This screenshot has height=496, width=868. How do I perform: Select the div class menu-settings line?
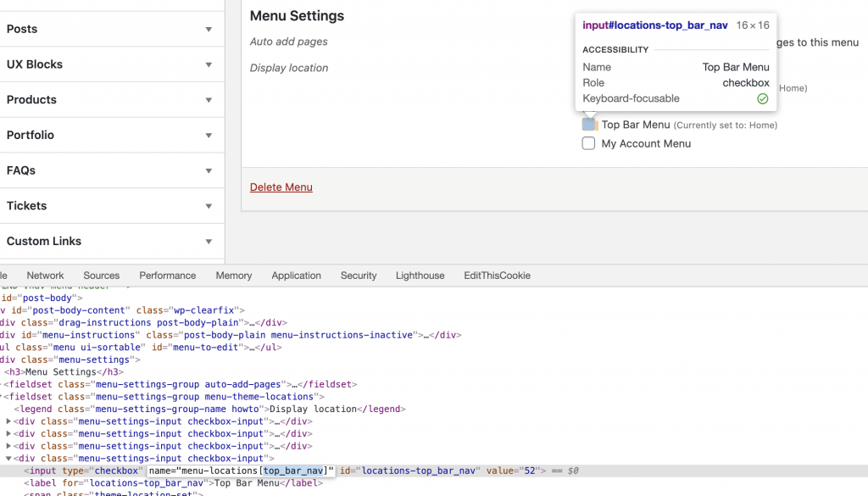pyautogui.click(x=70, y=359)
